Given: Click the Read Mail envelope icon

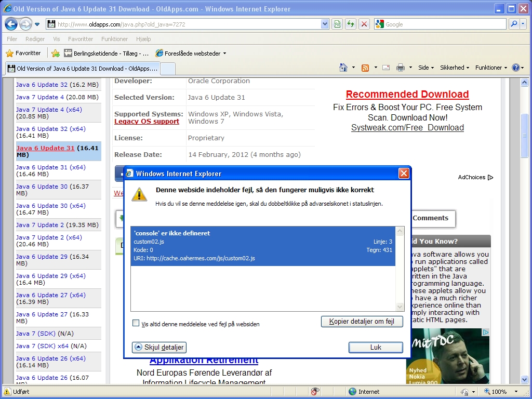Looking at the screenshot, I should point(386,68).
